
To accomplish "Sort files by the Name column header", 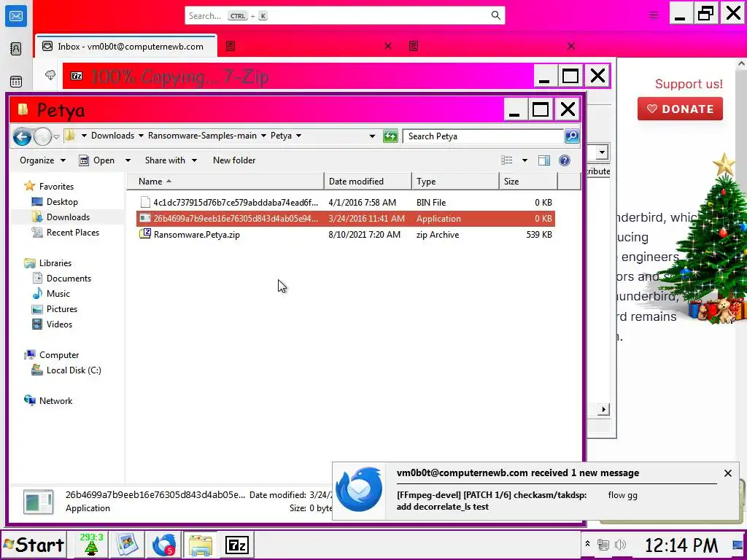I will (225, 182).
